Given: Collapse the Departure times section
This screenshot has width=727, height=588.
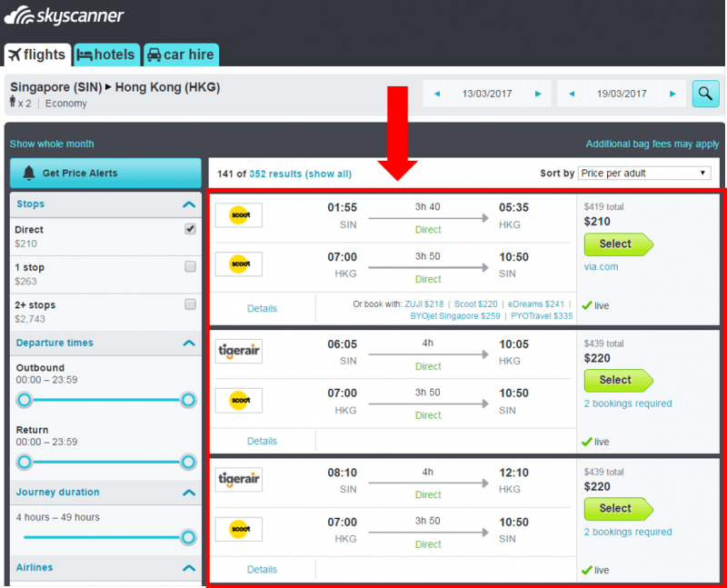Looking at the screenshot, I should pyautogui.click(x=189, y=344).
